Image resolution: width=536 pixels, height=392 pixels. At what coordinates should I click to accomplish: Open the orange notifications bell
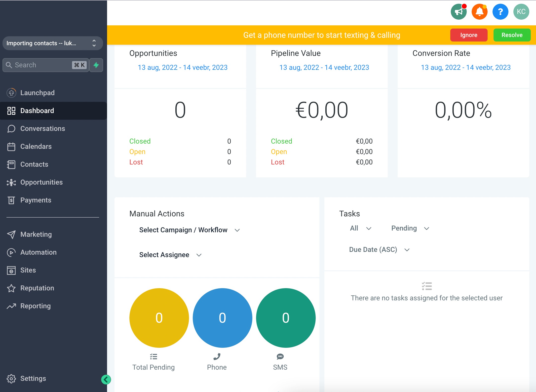[479, 12]
